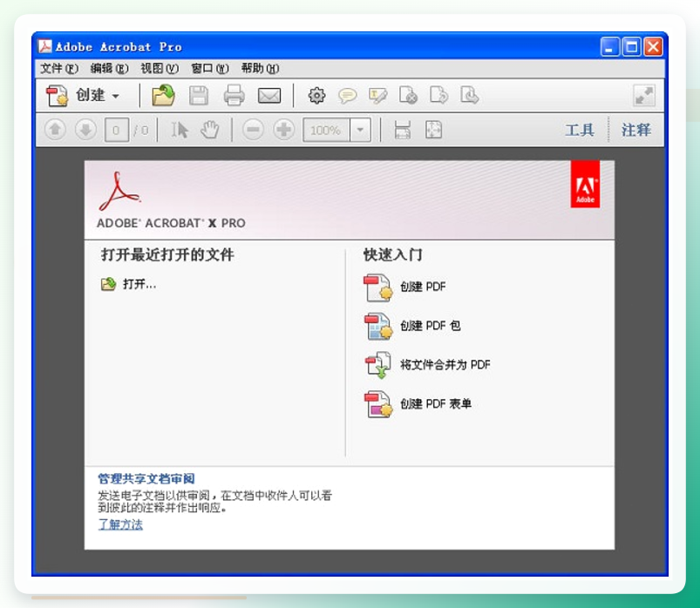This screenshot has width=700, height=608.
Task: Click the 创建 PDF 表单 link
Action: coord(436,403)
